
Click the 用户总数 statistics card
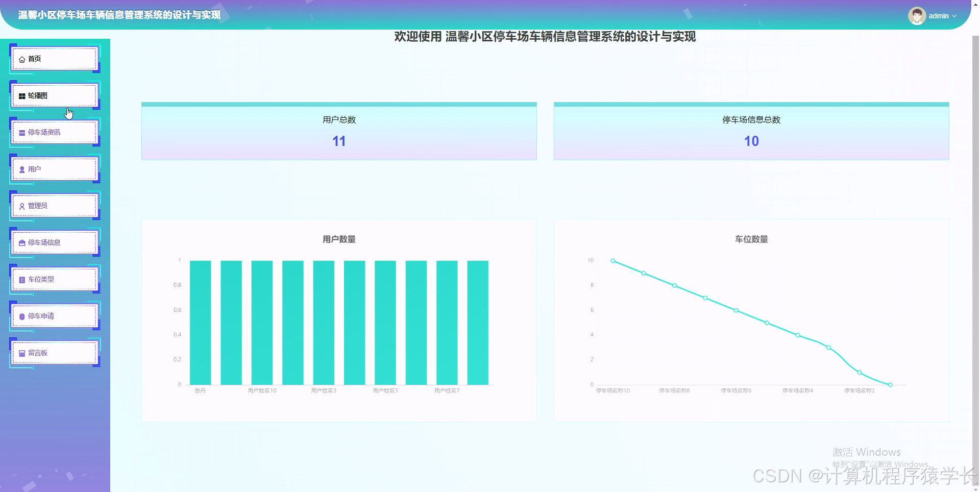click(x=338, y=131)
